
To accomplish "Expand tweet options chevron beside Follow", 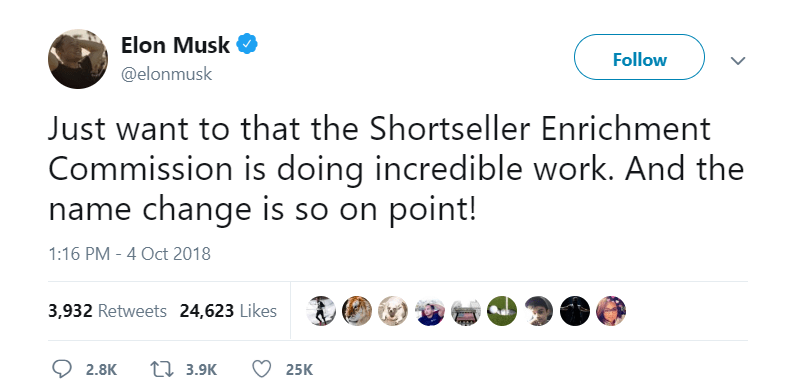I will [x=738, y=61].
